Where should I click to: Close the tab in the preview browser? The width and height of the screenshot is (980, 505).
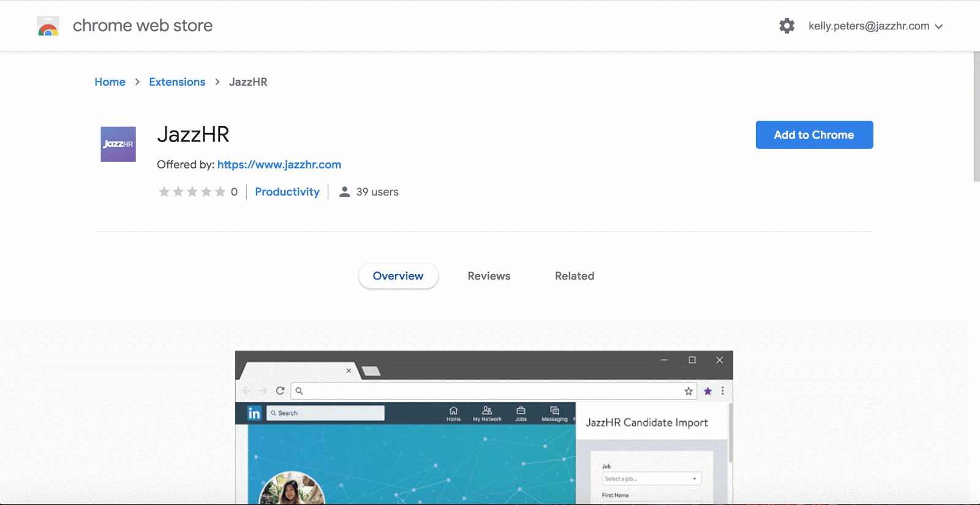tap(349, 371)
